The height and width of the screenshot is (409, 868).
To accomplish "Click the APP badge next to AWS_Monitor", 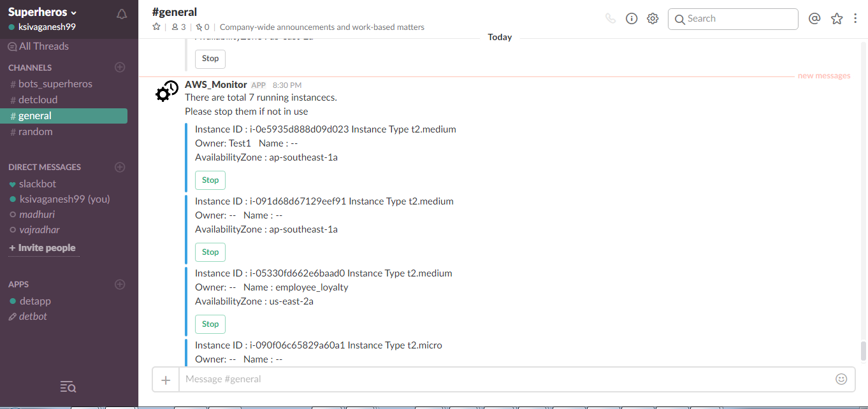I will coord(258,85).
